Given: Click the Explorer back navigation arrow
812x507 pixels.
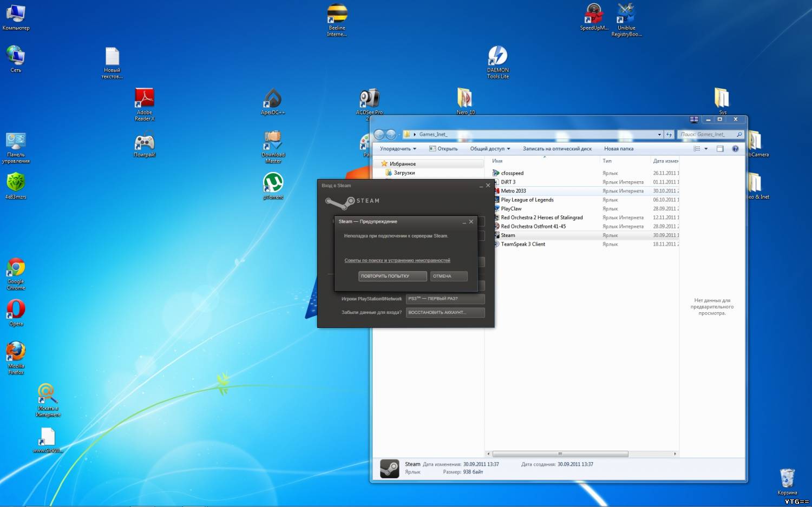Looking at the screenshot, I should 379,134.
